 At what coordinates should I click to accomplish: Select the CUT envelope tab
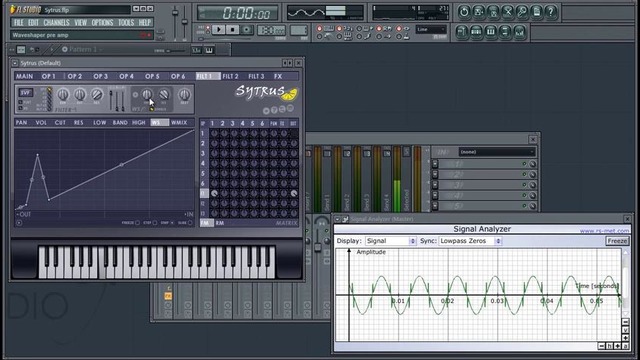(60, 122)
